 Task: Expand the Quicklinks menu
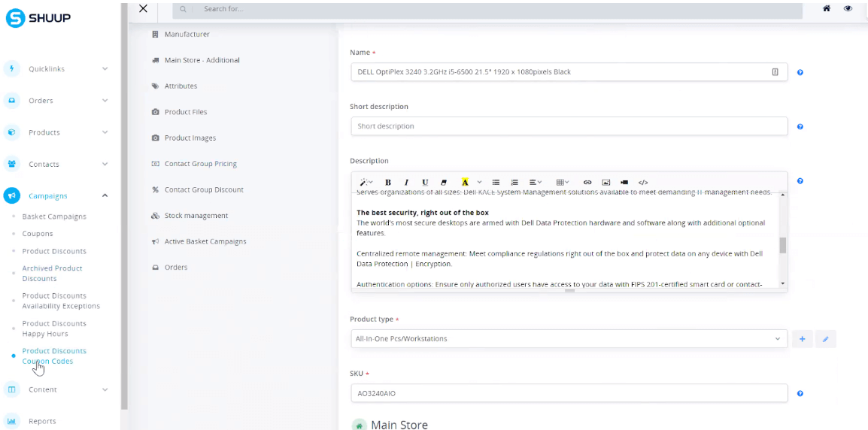click(105, 69)
